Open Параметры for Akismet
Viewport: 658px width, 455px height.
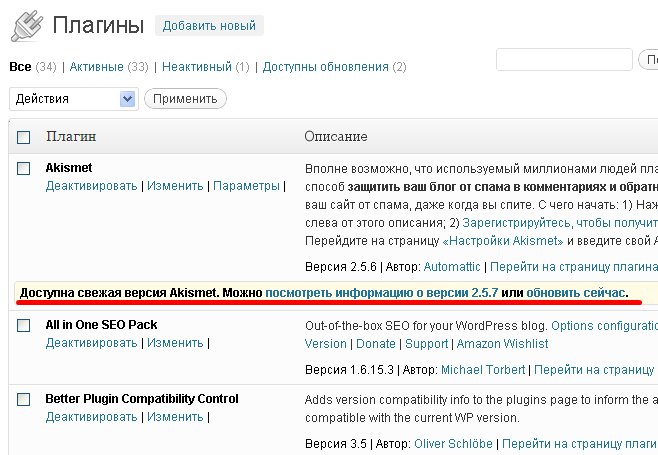(246, 186)
